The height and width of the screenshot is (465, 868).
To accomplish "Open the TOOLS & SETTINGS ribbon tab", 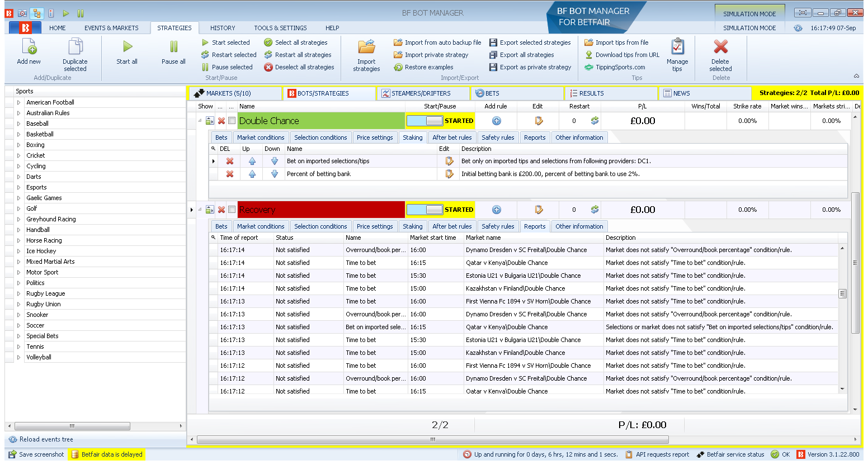I will [x=280, y=28].
